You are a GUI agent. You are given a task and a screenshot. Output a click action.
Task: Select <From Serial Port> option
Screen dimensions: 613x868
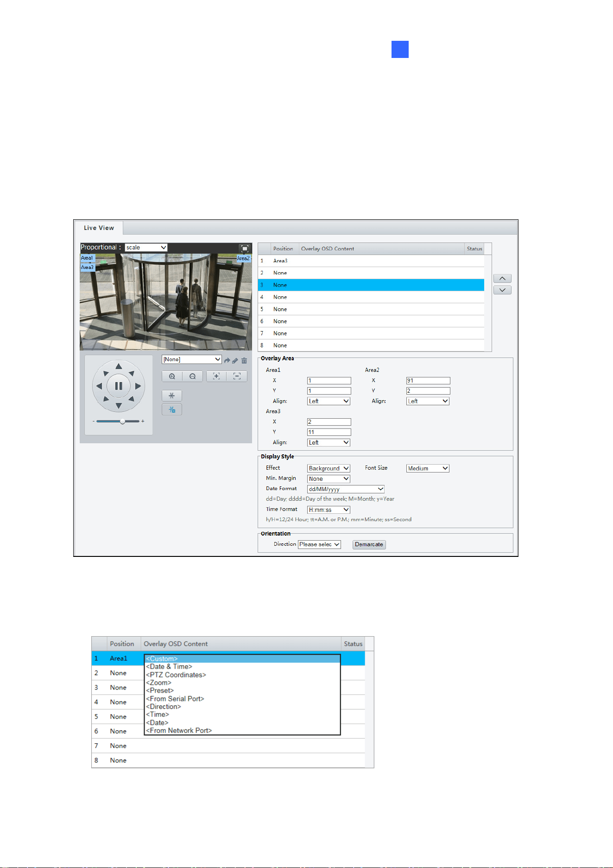click(242, 699)
